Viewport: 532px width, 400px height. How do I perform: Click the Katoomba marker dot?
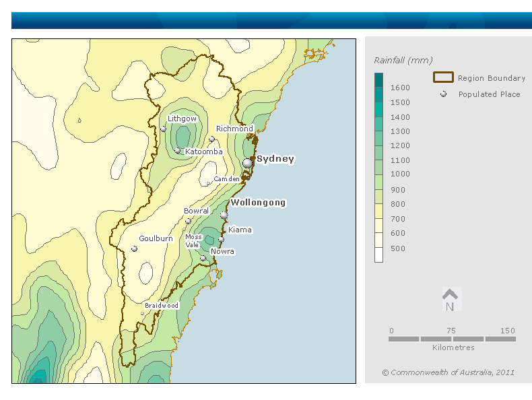pos(178,151)
